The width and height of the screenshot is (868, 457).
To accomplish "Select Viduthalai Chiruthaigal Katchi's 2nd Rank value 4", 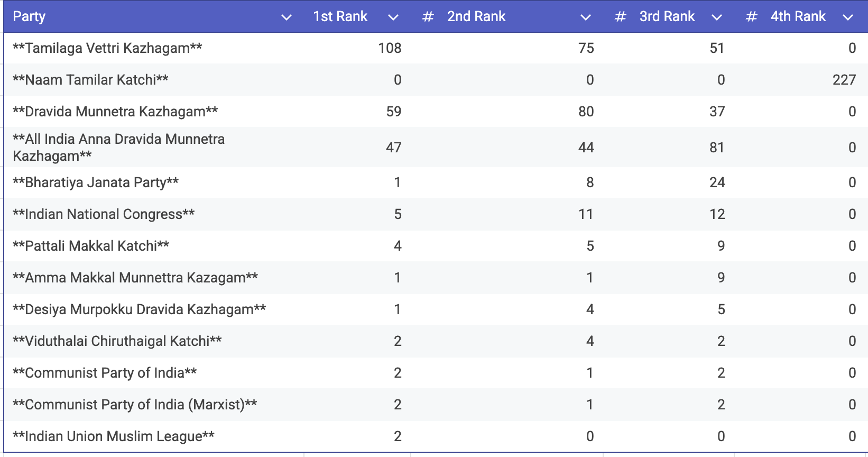I will (x=590, y=341).
